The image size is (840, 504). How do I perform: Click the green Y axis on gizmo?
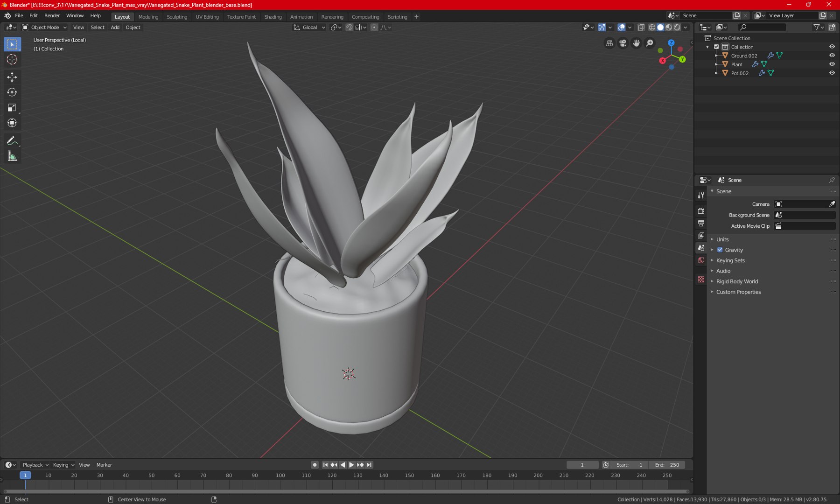coord(682,59)
